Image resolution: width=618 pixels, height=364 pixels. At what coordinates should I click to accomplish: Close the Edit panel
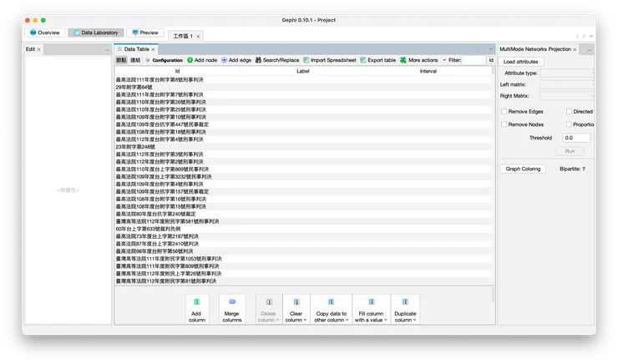point(38,49)
